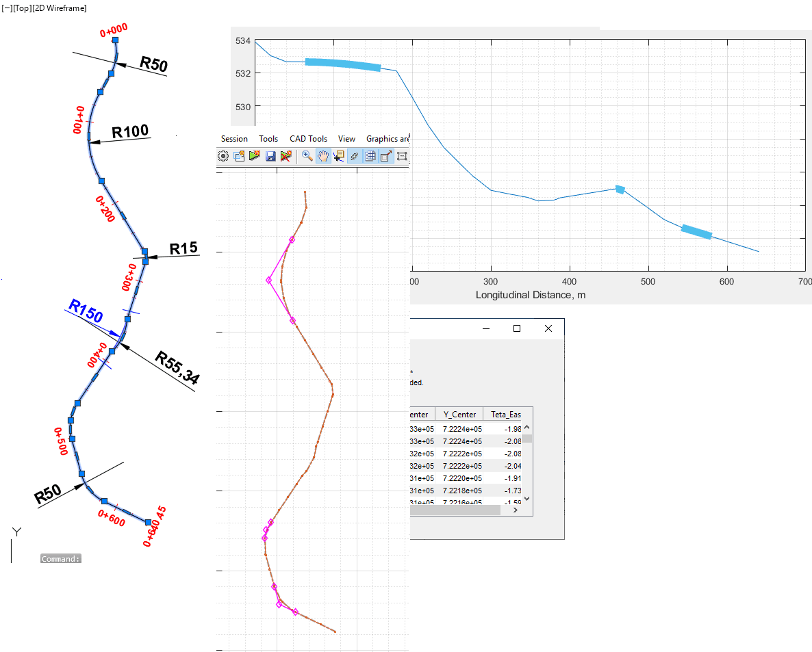Click the run icon with red X
The width and height of the screenshot is (812, 652).
[x=286, y=156]
